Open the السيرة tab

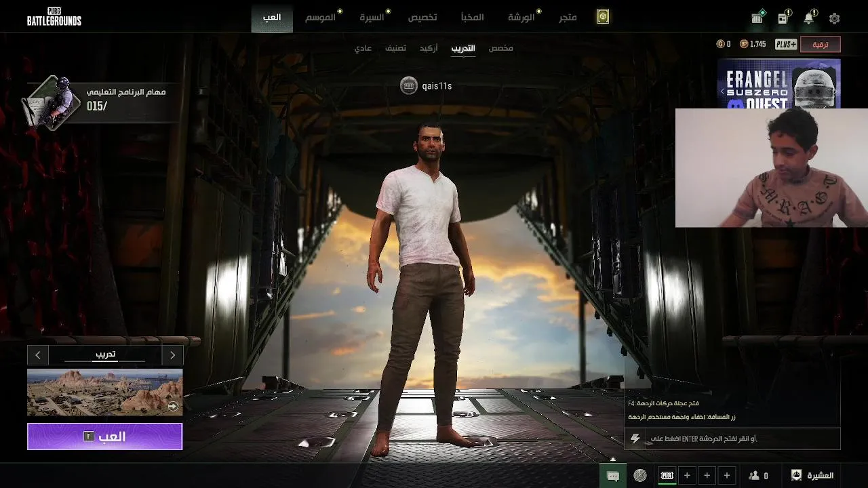pos(372,17)
